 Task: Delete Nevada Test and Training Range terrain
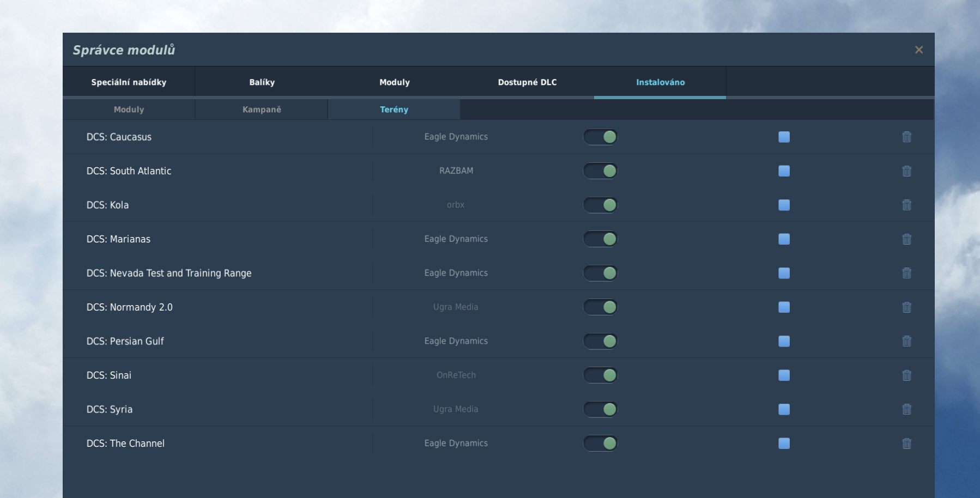point(906,273)
